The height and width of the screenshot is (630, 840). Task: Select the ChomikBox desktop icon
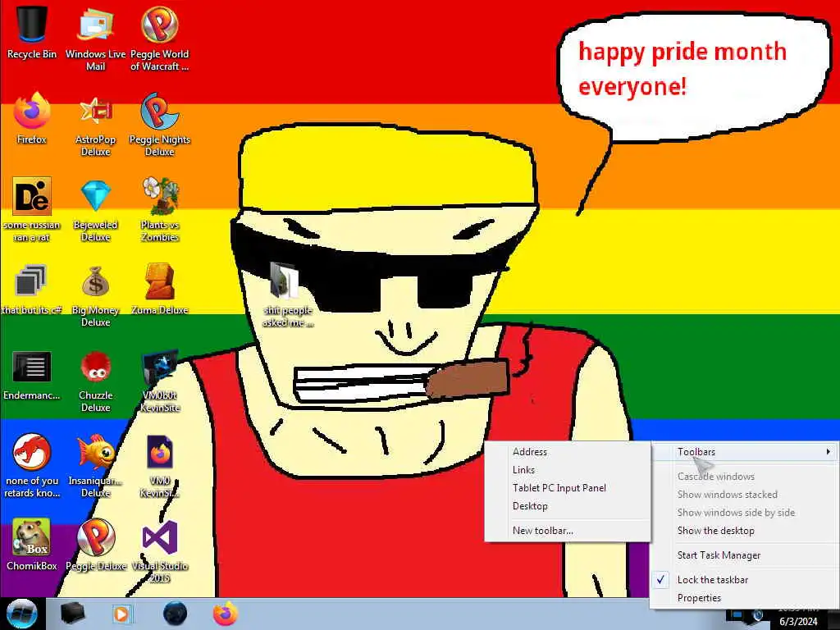pos(32,545)
